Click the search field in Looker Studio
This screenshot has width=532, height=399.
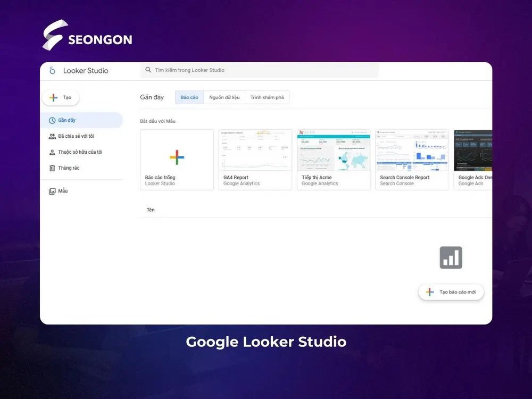point(259,70)
